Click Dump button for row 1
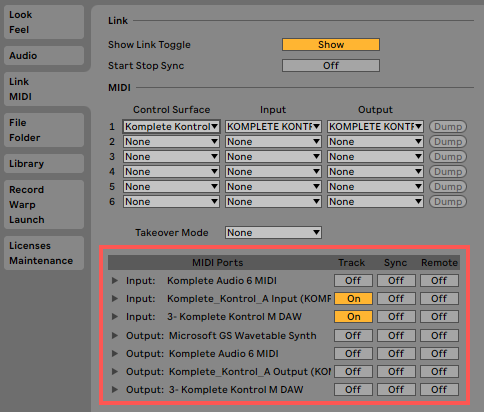The image size is (484, 412). [448, 127]
